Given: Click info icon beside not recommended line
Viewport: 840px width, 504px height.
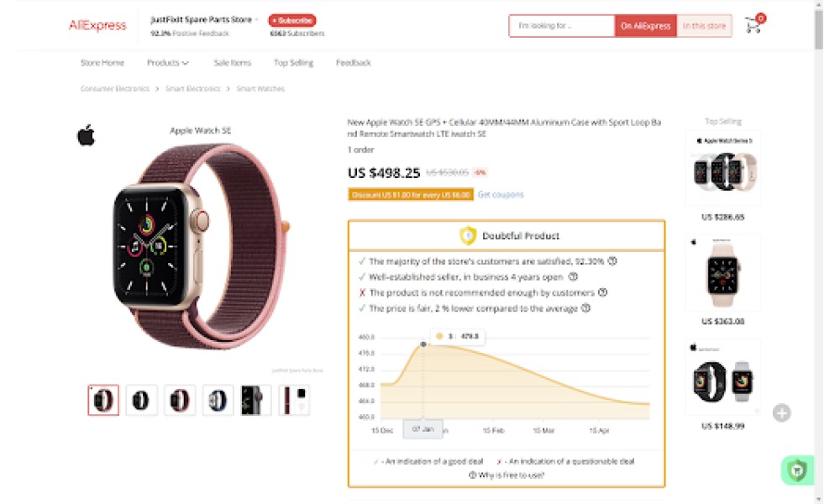Looking at the screenshot, I should click(602, 292).
